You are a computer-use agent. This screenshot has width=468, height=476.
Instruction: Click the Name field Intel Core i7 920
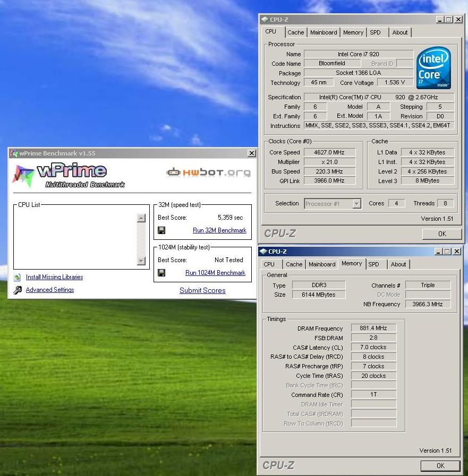coord(358,54)
